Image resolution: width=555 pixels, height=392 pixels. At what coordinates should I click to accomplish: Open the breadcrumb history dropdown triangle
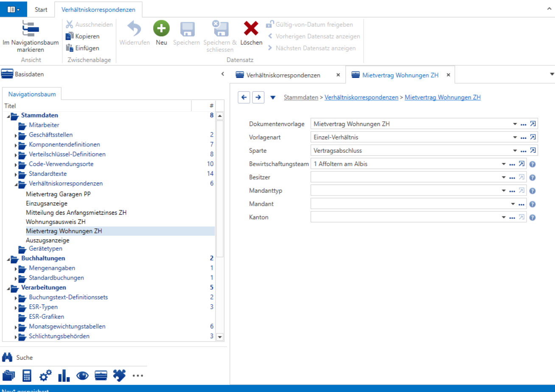[273, 97]
